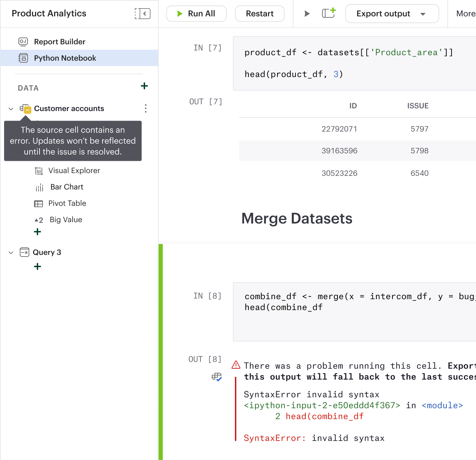Click the Pivot Table icon

click(38, 204)
